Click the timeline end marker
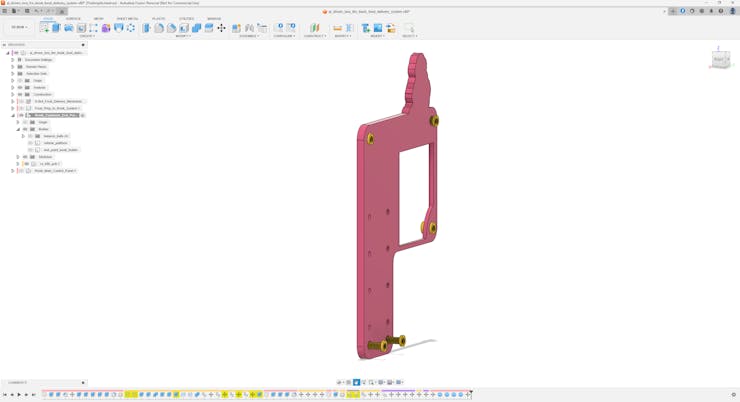This screenshot has height=402, width=740. pos(470,393)
